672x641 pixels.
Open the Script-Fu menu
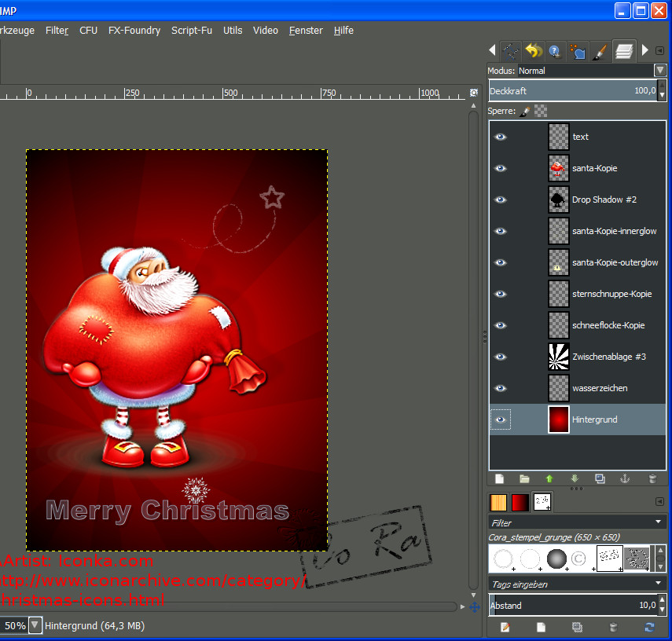[x=191, y=31]
